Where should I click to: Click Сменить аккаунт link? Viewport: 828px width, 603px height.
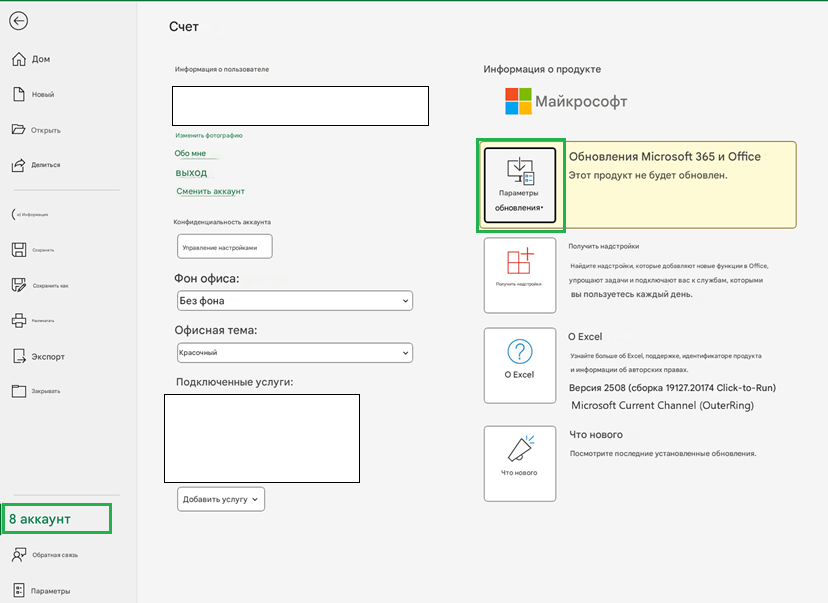[x=210, y=191]
